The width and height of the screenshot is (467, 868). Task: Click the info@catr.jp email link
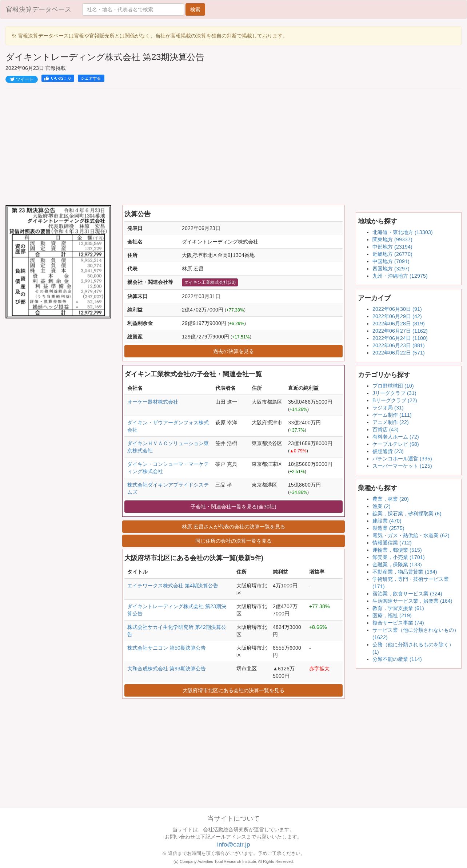[233, 844]
